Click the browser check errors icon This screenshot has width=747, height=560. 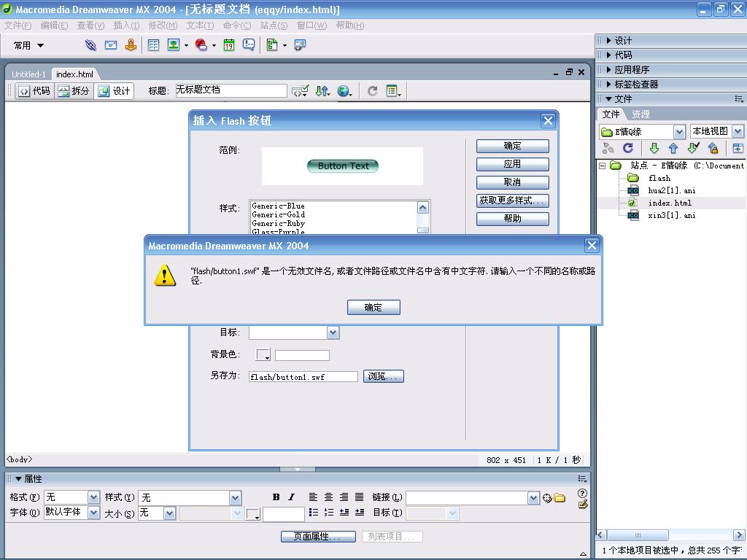[300, 90]
